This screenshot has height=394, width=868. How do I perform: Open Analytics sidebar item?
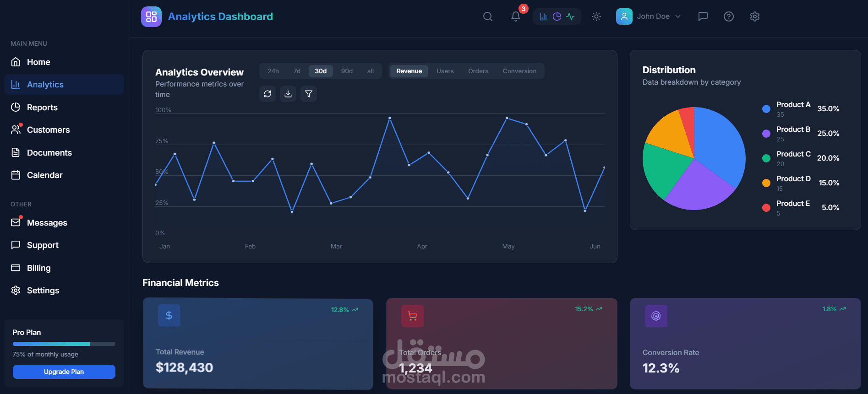click(64, 85)
